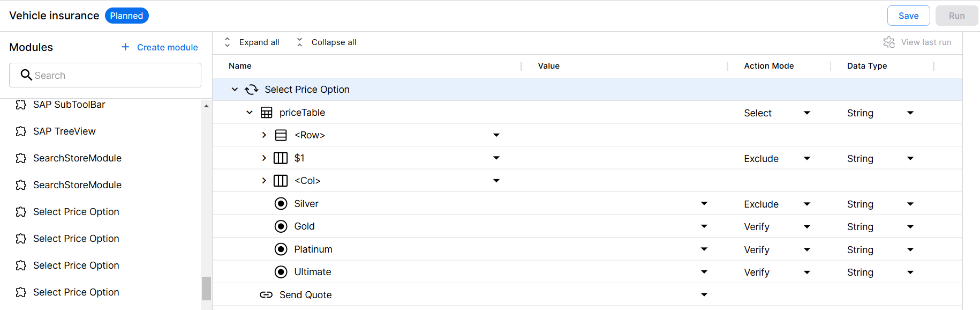
Task: Click the $1 column icon
Action: pyautogui.click(x=281, y=158)
